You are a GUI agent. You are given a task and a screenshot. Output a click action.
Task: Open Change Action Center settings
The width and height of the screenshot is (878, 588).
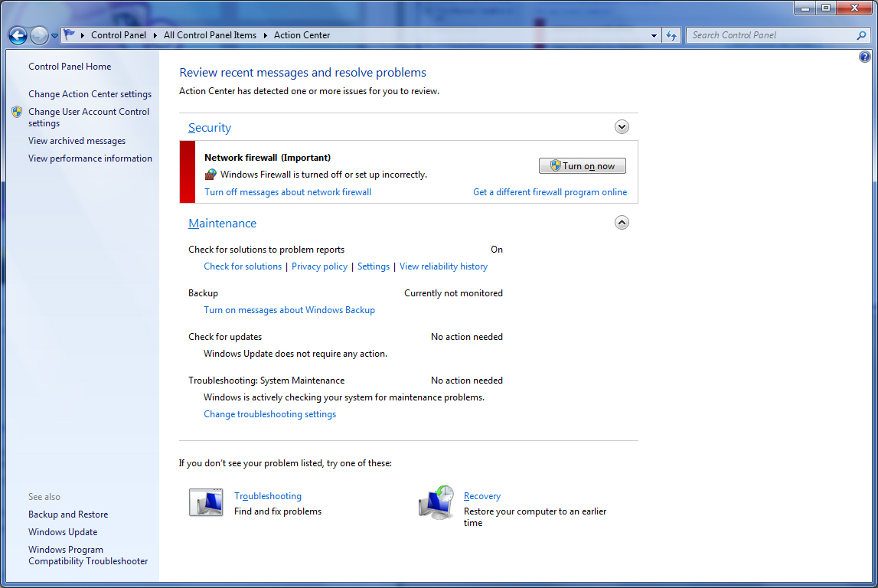90,94
